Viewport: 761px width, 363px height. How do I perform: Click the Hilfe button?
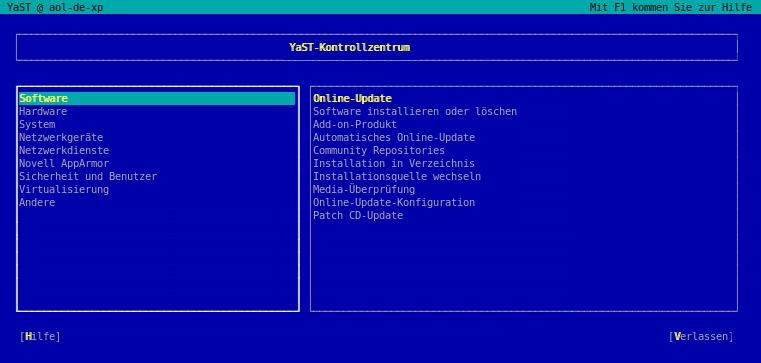(x=40, y=336)
